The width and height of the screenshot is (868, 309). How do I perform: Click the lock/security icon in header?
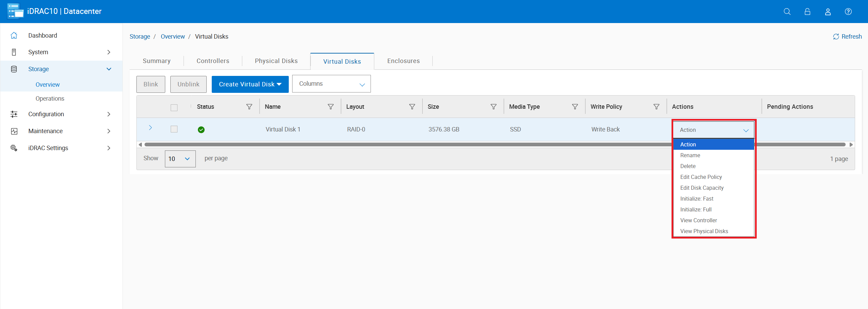point(808,11)
